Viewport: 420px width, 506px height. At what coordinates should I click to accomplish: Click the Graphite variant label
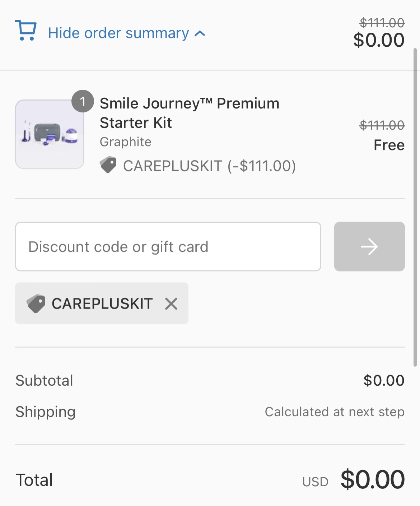(x=126, y=142)
